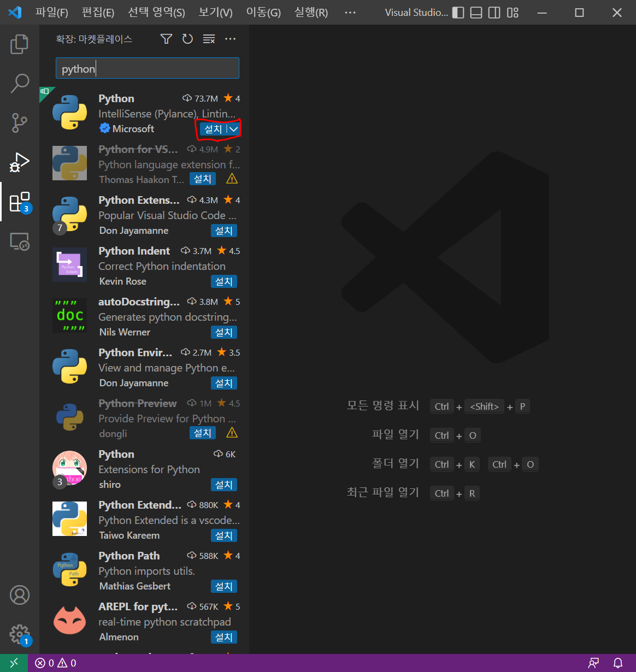636x672 pixels.
Task: Toggle panel layout icon in title bar
Action: 476,13
